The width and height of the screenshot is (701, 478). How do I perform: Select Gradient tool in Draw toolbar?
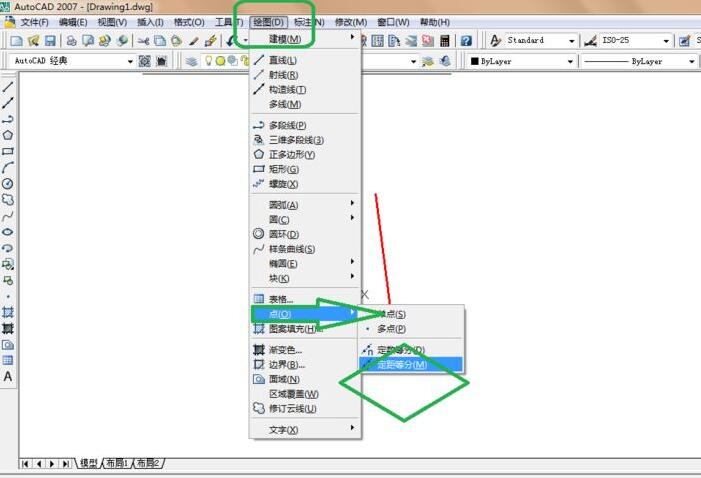tap(8, 329)
